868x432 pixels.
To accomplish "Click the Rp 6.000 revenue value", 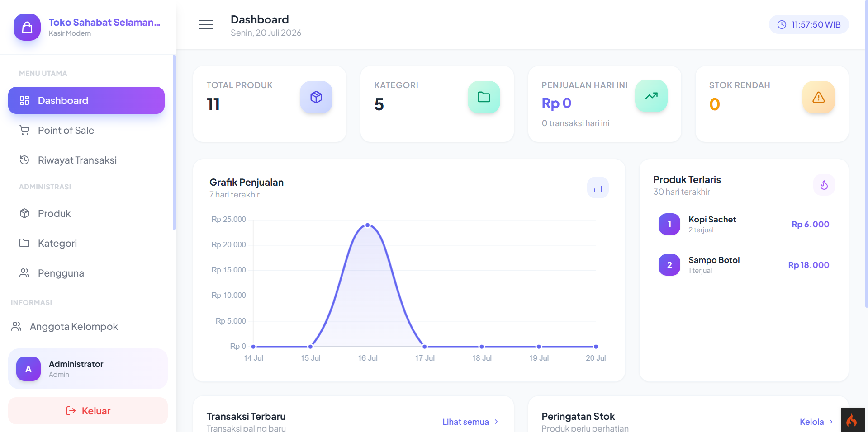I will point(810,224).
